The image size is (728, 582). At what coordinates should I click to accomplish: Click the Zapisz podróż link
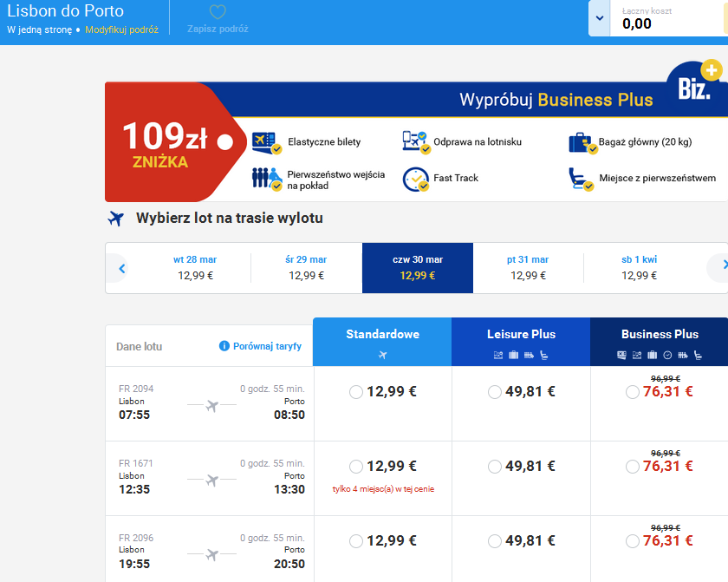tap(218, 29)
